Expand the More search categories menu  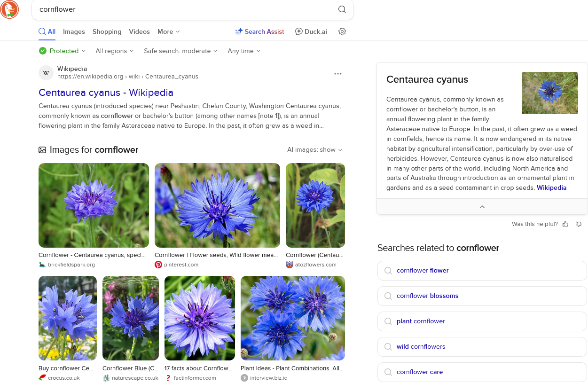[169, 31]
